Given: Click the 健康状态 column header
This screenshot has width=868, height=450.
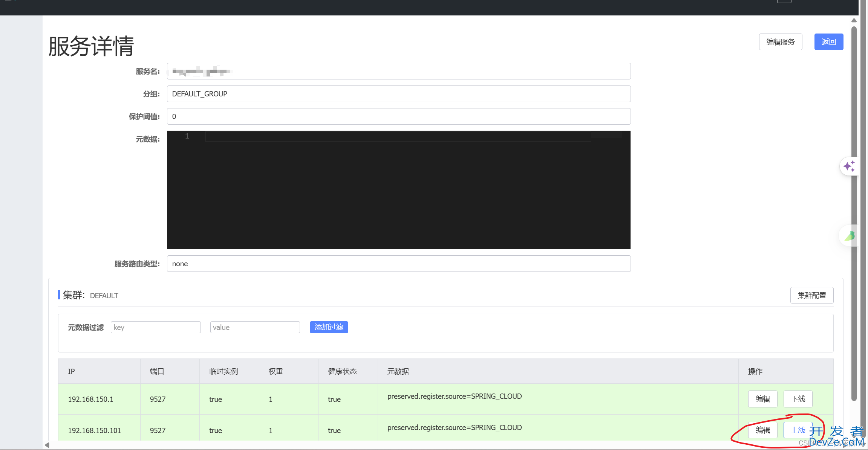Looking at the screenshot, I should [x=348, y=371].
